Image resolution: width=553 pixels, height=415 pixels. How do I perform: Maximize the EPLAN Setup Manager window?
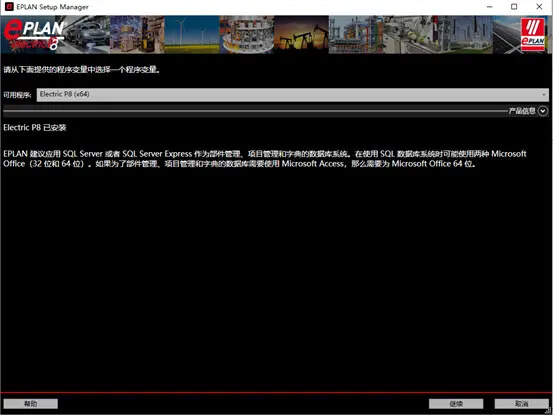[514, 7]
